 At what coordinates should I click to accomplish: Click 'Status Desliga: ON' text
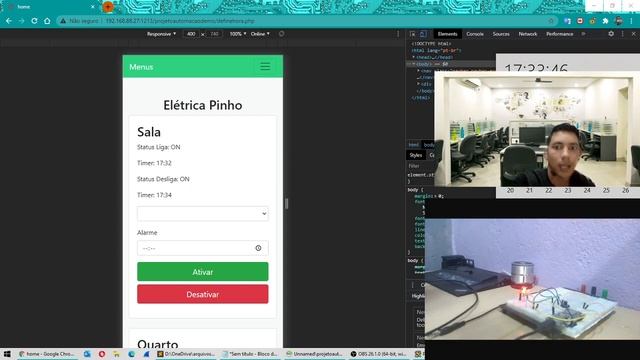pos(163,179)
